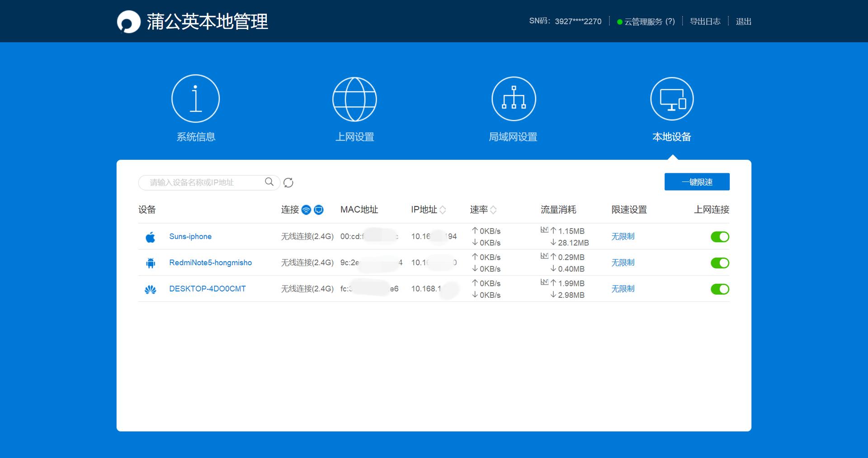Click the WiFi filter icon in 连接 column
This screenshot has height=458, width=868.
tap(306, 210)
